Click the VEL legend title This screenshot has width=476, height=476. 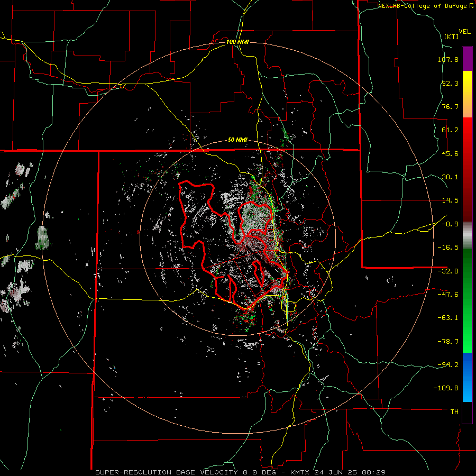(x=464, y=32)
